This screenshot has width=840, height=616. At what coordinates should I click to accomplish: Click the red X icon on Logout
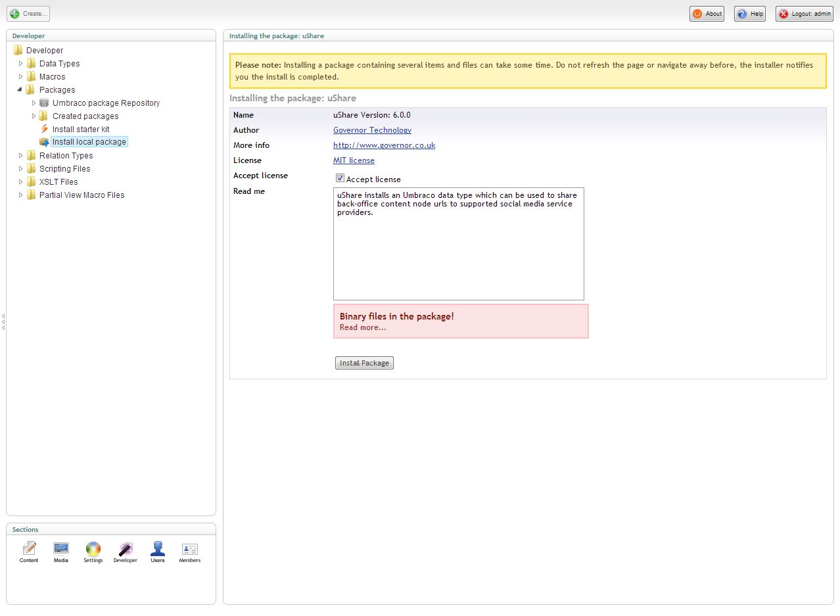click(x=783, y=14)
